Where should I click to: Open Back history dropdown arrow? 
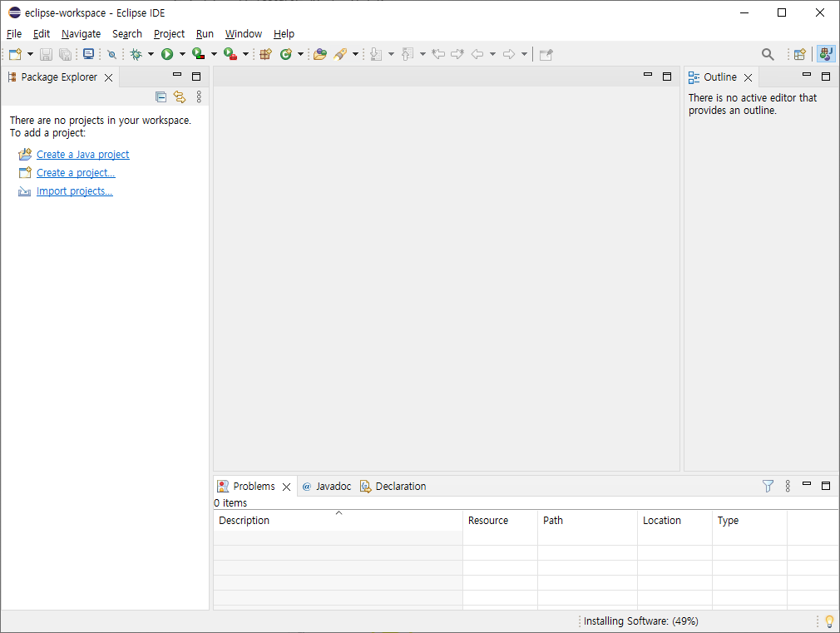tap(492, 54)
